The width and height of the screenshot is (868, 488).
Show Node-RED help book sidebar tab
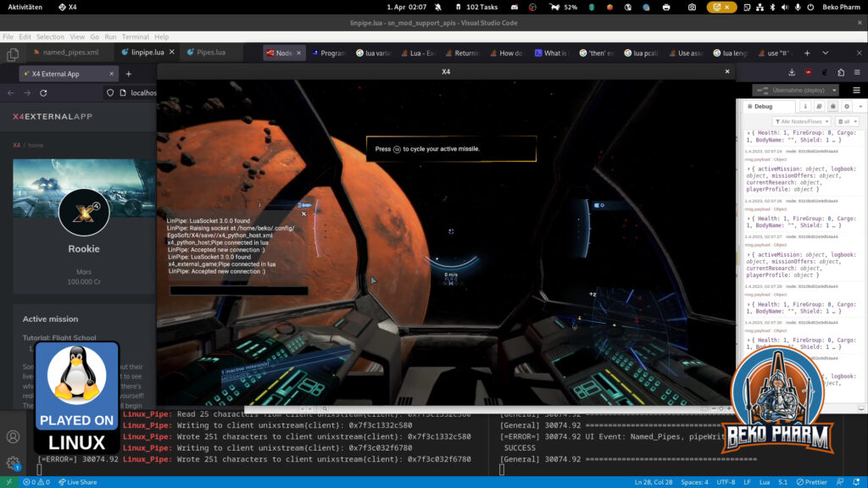coord(820,106)
